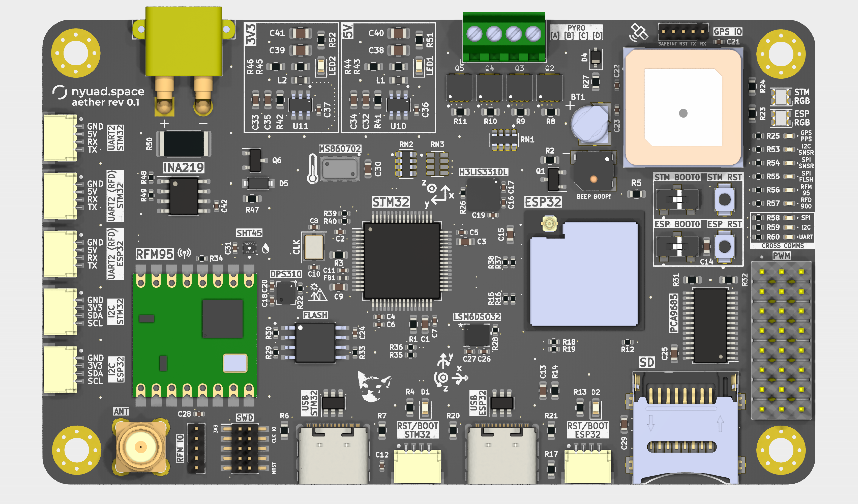
Task: Click the BT1 coin cell battery
Action: [x=591, y=123]
